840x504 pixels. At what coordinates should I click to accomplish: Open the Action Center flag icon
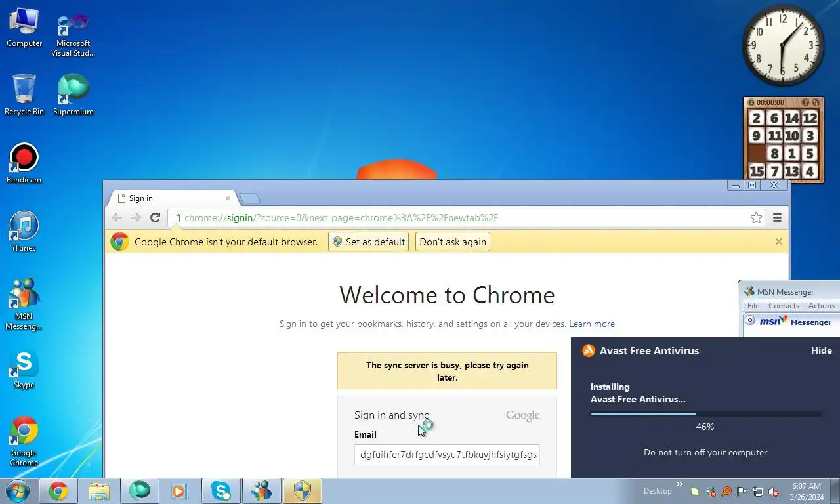[x=742, y=492]
